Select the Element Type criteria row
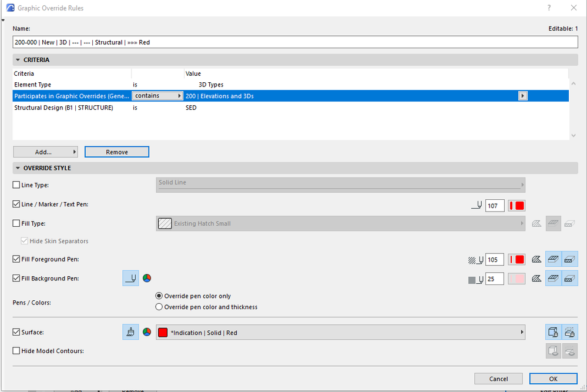Image resolution: width=587 pixels, height=392 pixels. (x=290, y=85)
